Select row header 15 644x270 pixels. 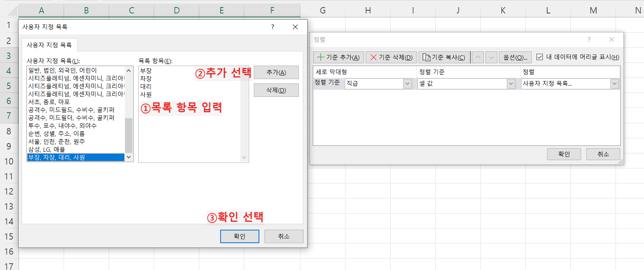[9, 237]
